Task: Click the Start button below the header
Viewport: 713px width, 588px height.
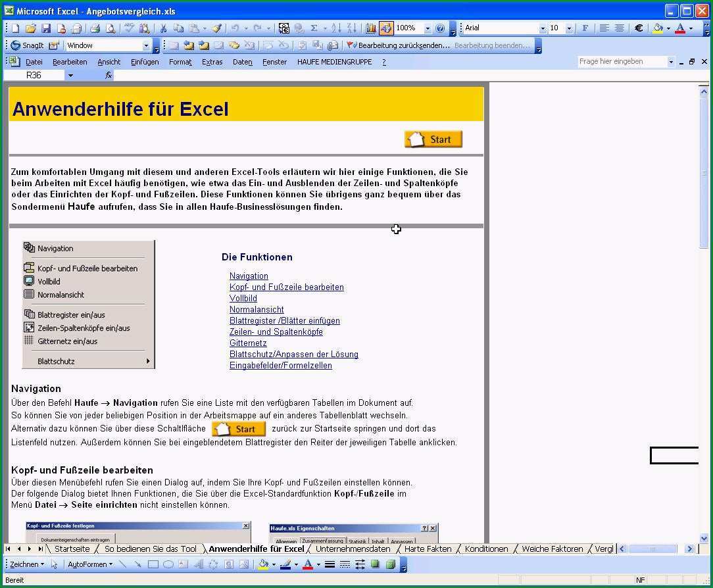Action: (433, 139)
